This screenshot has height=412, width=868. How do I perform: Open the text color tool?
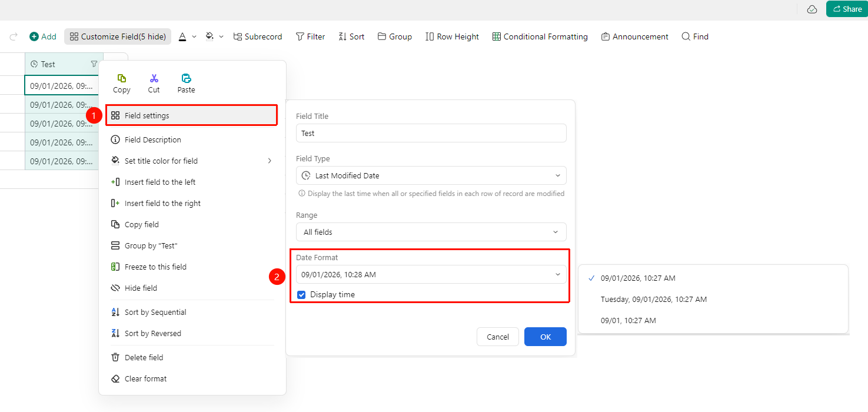(182, 36)
